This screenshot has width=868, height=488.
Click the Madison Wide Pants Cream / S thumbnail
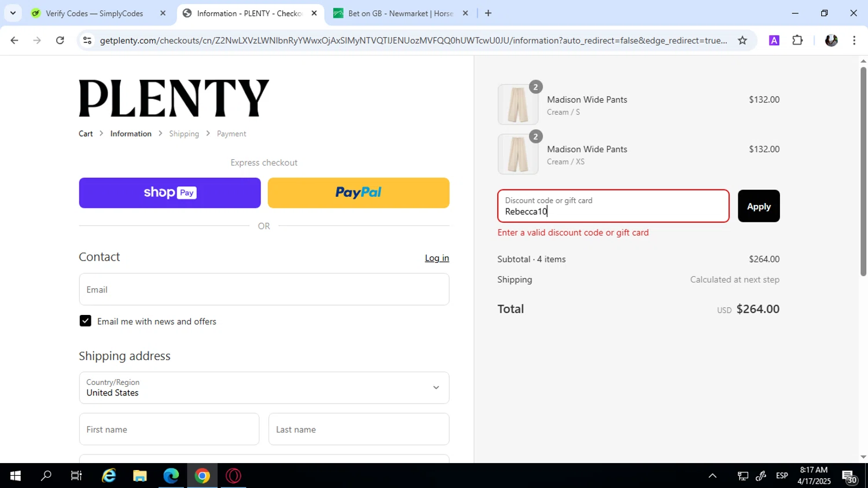coord(518,105)
